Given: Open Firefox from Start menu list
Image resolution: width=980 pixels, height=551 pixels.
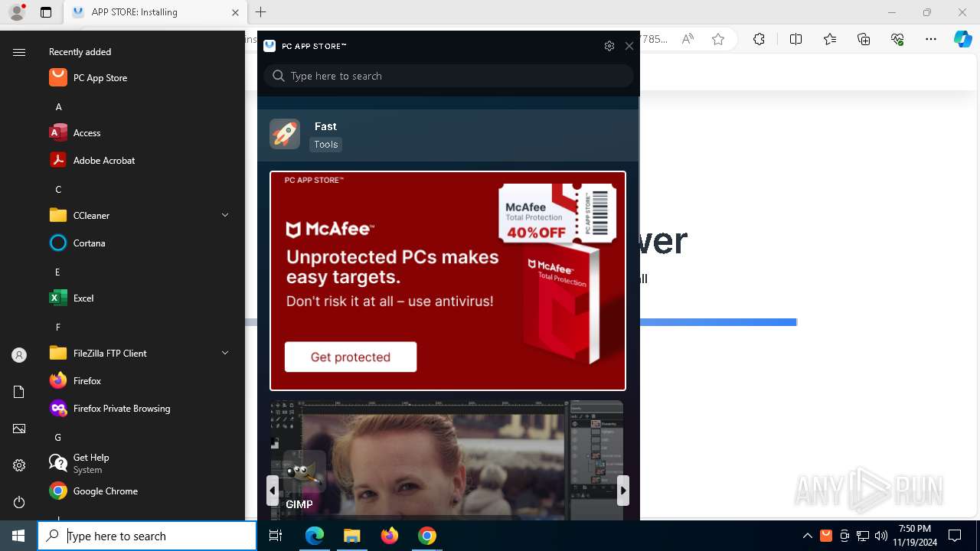Looking at the screenshot, I should (x=138, y=380).
